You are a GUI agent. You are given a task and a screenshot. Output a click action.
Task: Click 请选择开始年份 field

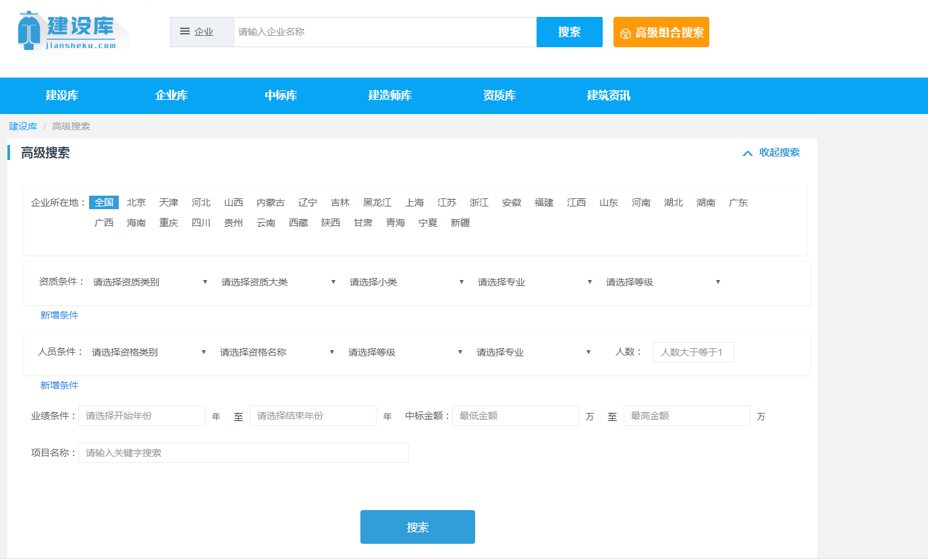(x=142, y=416)
